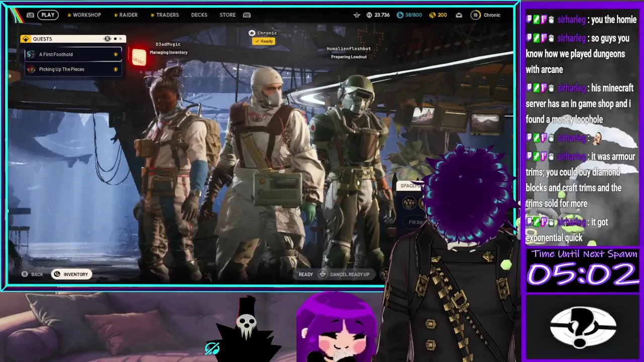The image size is (644, 362).
Task: Click the muted eye icon near the skull
Action: pyautogui.click(x=212, y=348)
